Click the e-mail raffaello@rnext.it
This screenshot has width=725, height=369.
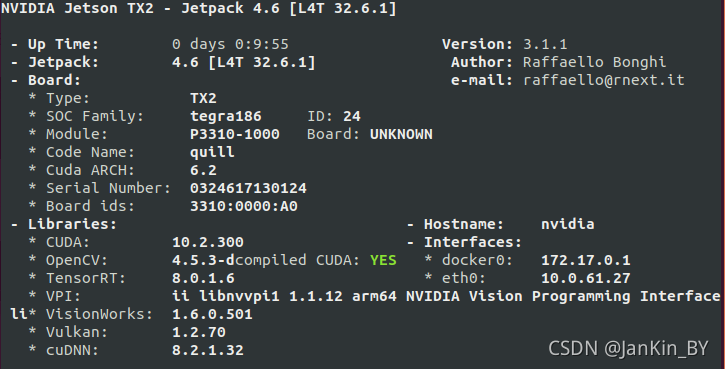(x=603, y=80)
